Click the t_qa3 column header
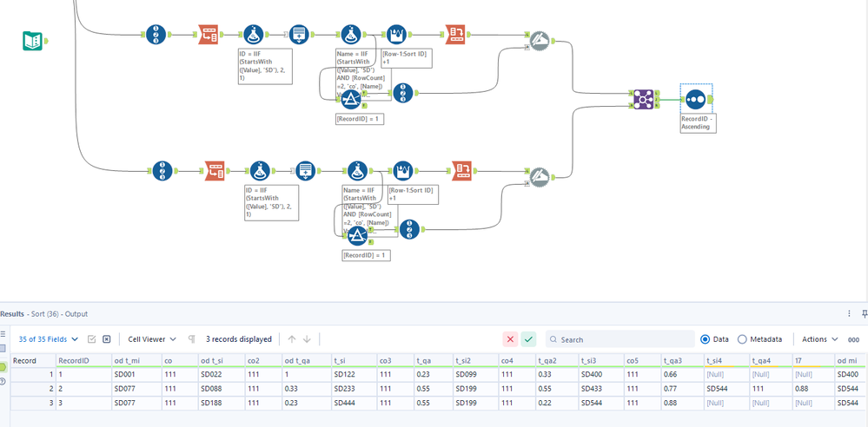868x427 pixels. [683, 361]
